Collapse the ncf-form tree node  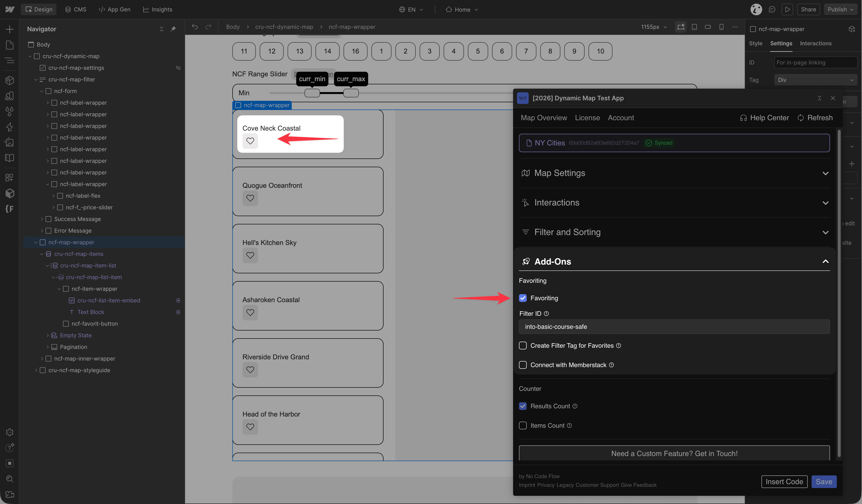tap(42, 91)
